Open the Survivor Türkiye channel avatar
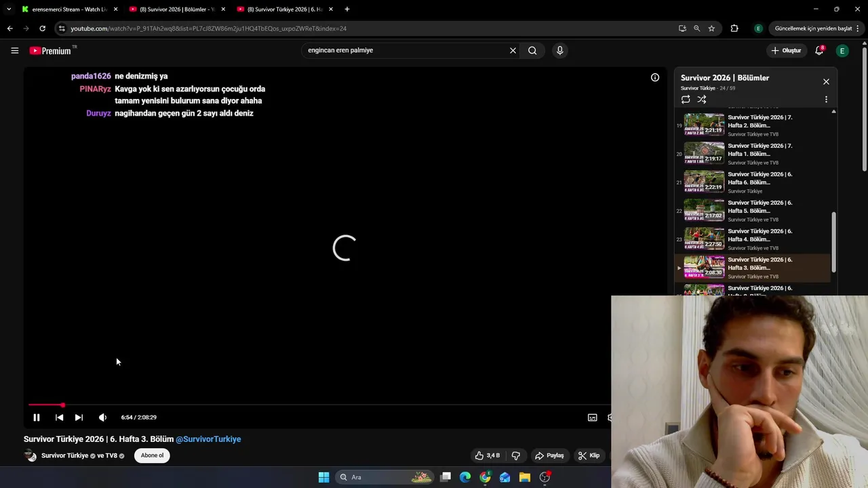Image resolution: width=868 pixels, height=488 pixels. [31, 455]
